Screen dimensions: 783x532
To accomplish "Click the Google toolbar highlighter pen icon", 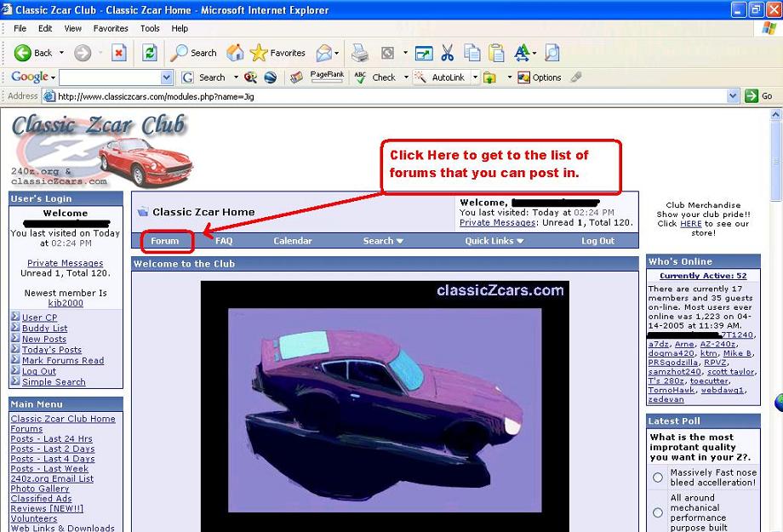I will pos(576,77).
